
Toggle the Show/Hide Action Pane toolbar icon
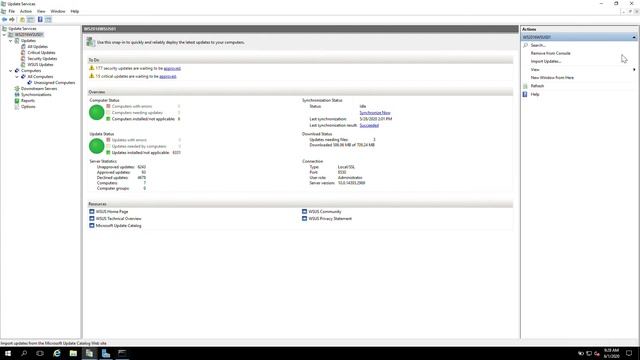(x=48, y=20)
